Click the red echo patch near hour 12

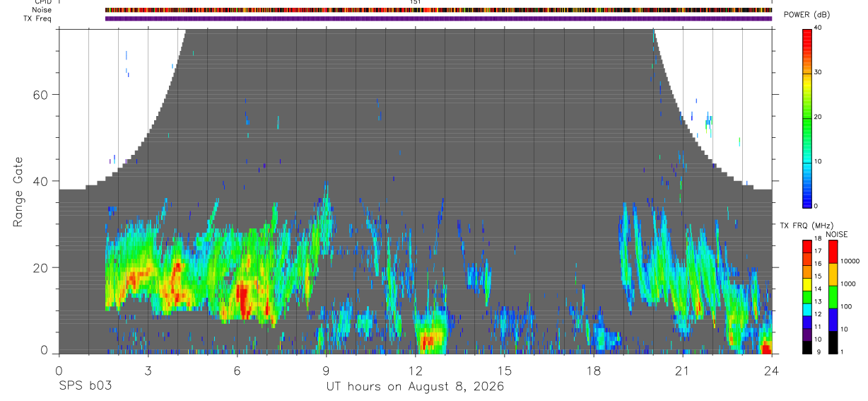[428, 343]
